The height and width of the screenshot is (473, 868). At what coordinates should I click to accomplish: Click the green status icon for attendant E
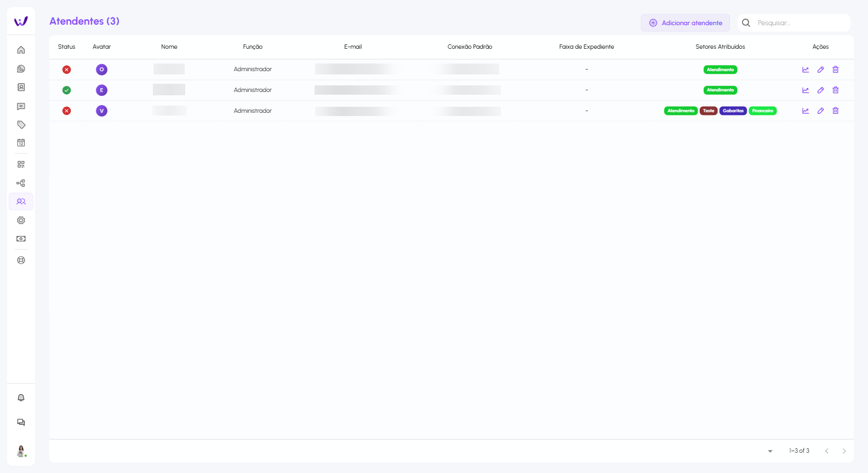(66, 90)
